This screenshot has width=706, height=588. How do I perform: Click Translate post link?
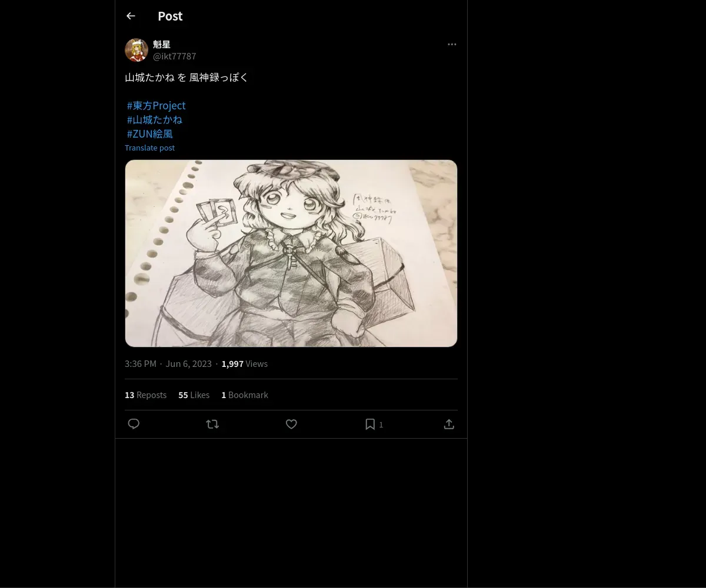(x=149, y=148)
